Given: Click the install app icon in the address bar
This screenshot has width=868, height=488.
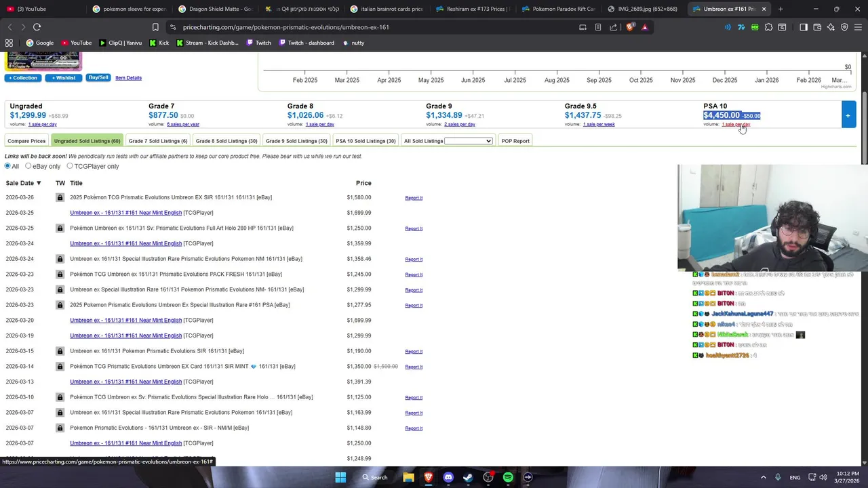Looking at the screenshot, I should point(583,27).
